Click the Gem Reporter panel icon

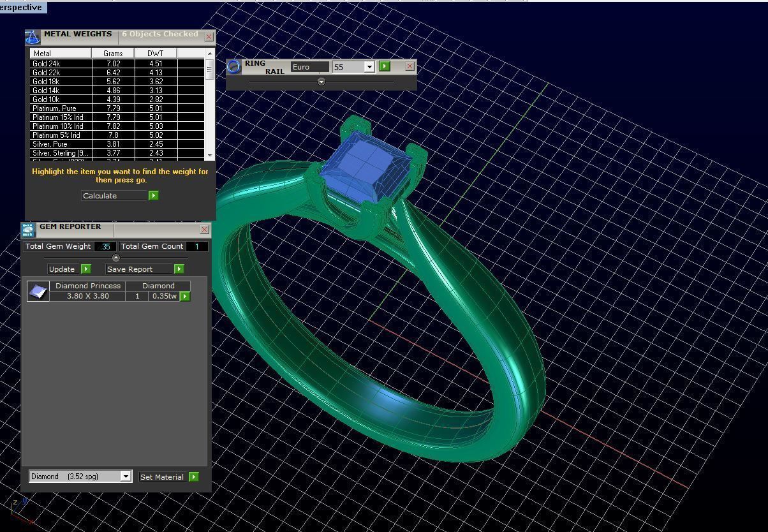(28, 230)
